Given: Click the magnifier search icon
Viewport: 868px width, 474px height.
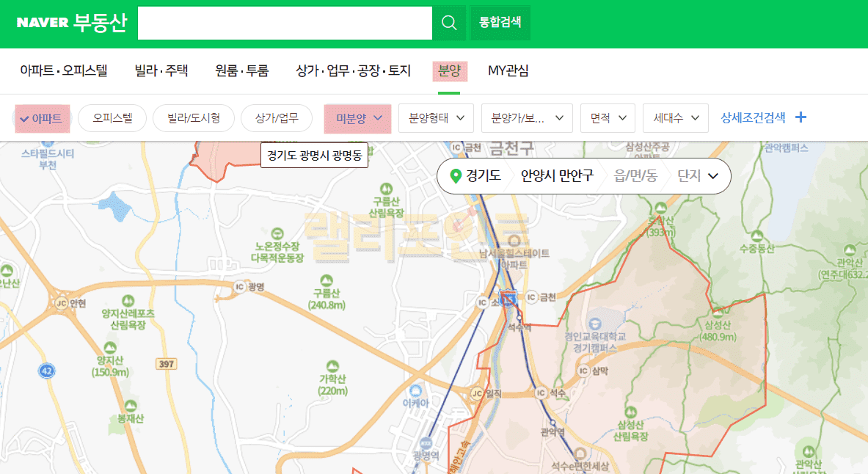Looking at the screenshot, I should 449,23.
